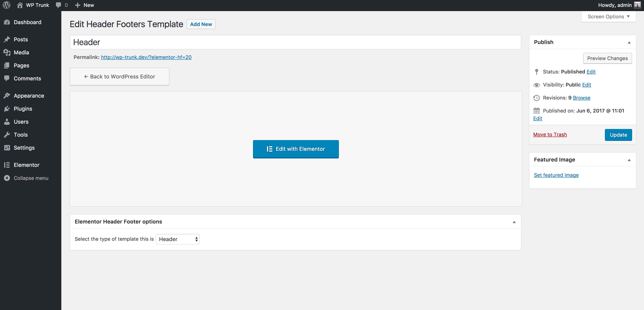
Task: Click the status pin icon
Action: point(536,71)
